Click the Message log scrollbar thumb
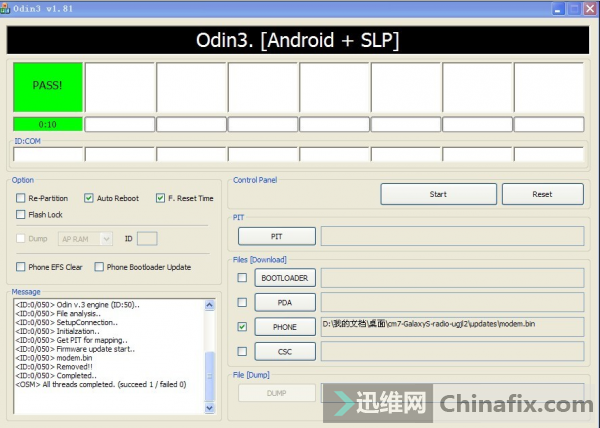 pyautogui.click(x=210, y=376)
